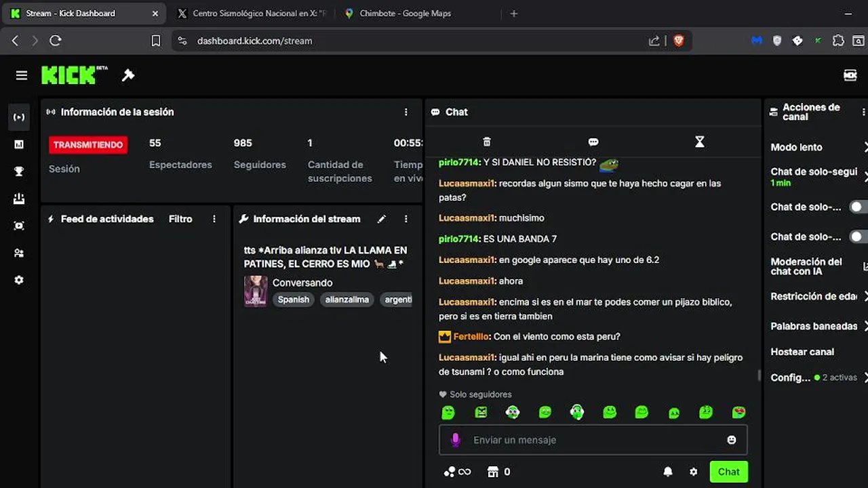Reload the page with the refresh icon
868x488 pixels.
click(56, 41)
